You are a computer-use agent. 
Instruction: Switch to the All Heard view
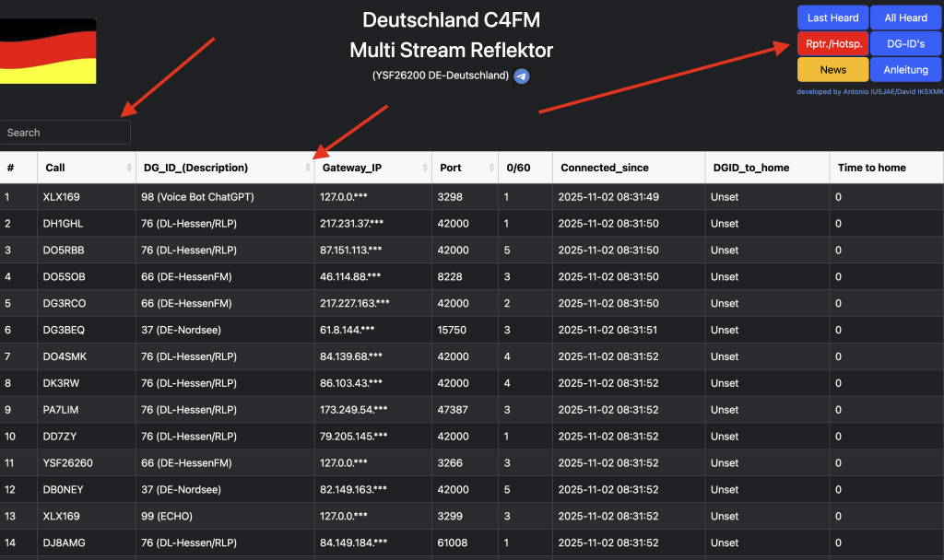(x=905, y=17)
